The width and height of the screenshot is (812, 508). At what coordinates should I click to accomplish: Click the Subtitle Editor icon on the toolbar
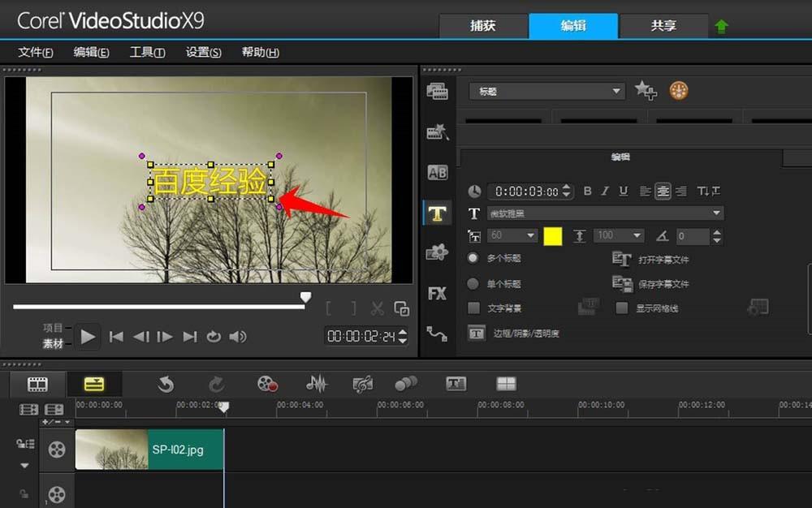456,384
